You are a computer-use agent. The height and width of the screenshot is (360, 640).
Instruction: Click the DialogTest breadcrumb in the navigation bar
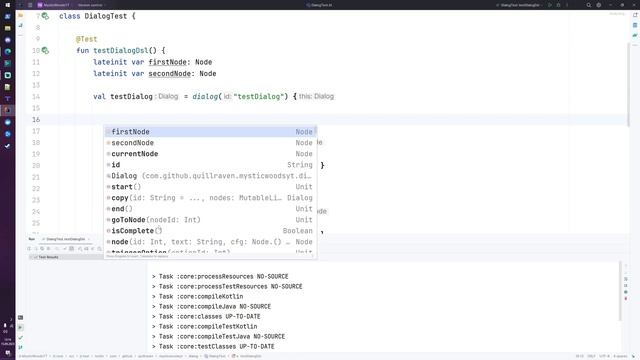click(x=215, y=356)
